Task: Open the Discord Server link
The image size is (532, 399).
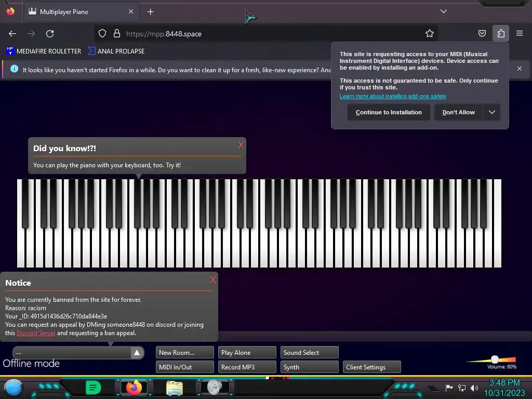Action: click(x=36, y=333)
